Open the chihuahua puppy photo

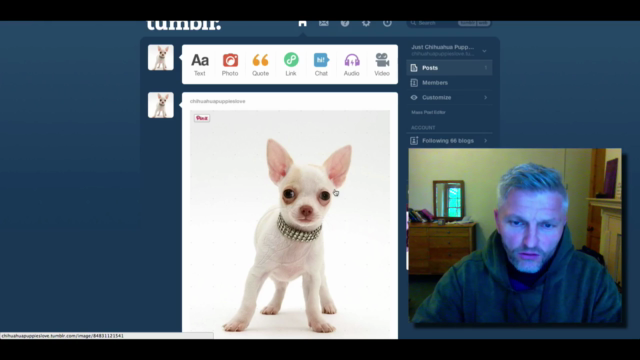[x=290, y=224]
